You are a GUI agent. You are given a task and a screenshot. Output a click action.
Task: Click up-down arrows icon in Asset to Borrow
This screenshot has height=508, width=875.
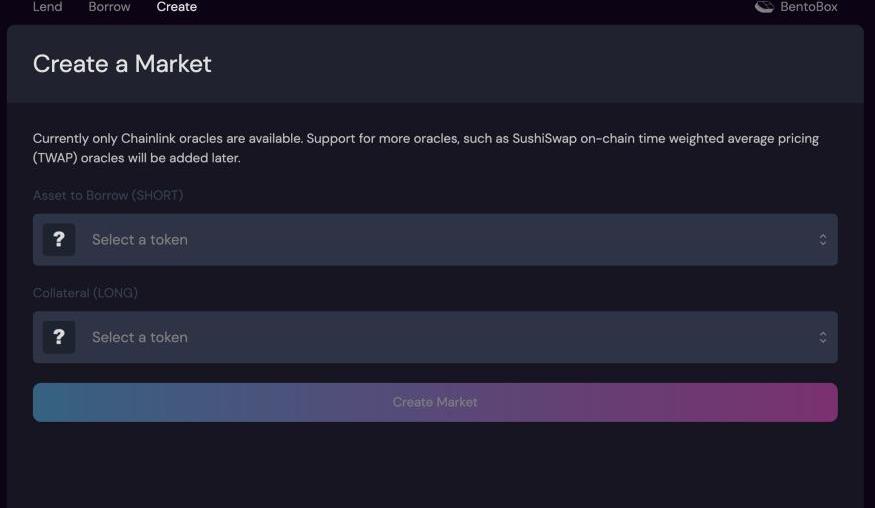823,239
